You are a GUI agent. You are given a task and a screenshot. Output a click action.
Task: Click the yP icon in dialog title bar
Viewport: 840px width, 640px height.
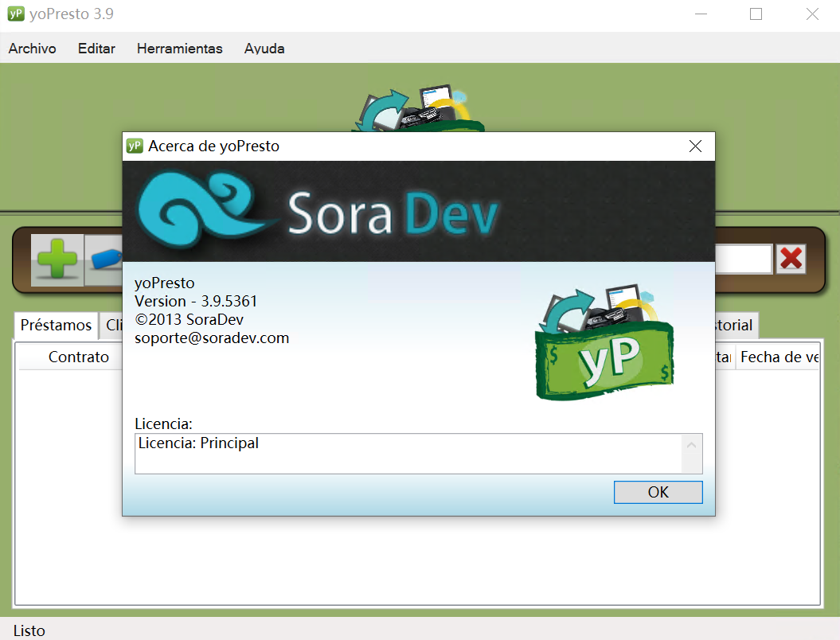[135, 146]
